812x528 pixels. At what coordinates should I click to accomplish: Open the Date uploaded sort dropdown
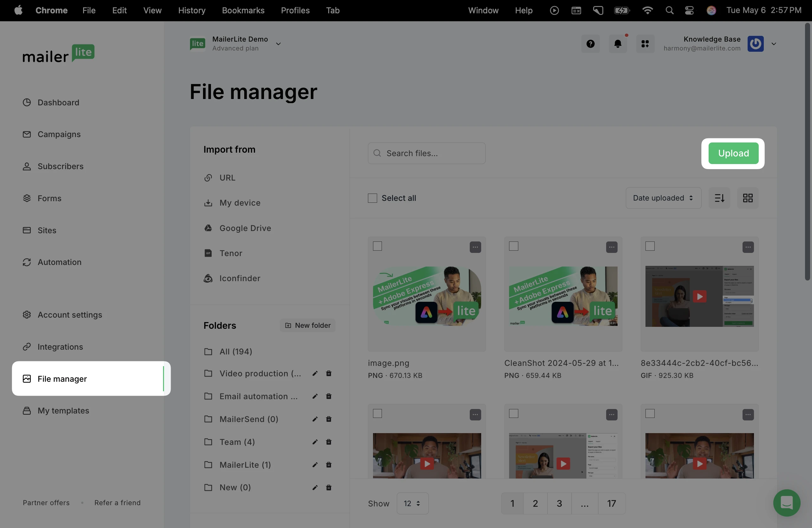[663, 198]
